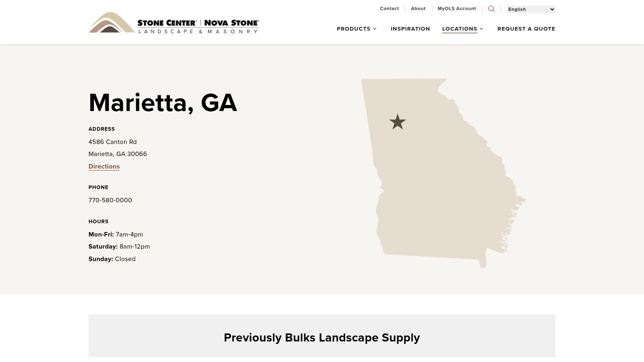Click the star marker on the Georgia map
The height and width of the screenshot is (362, 644).
tap(398, 122)
